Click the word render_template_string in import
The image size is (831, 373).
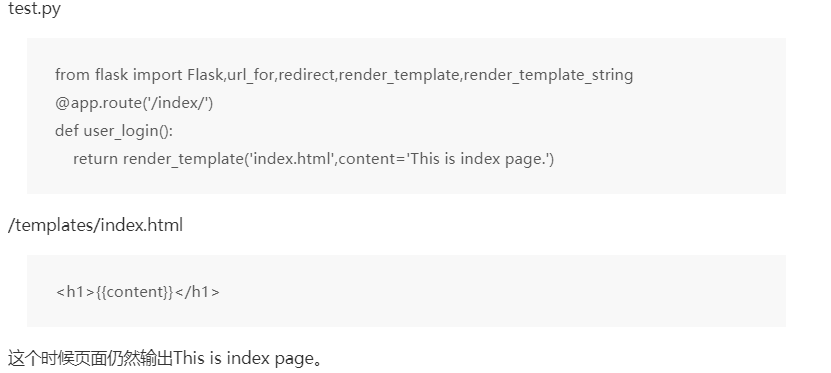pos(549,75)
